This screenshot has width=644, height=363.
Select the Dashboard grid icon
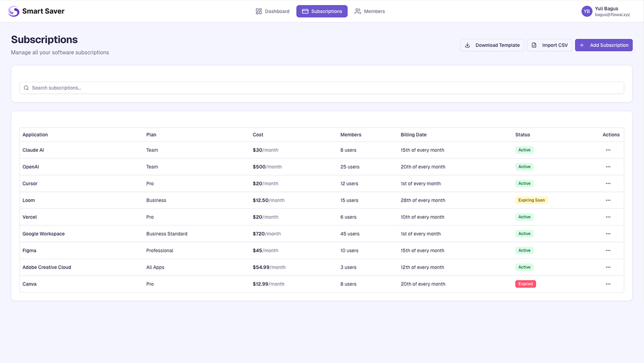point(258,11)
